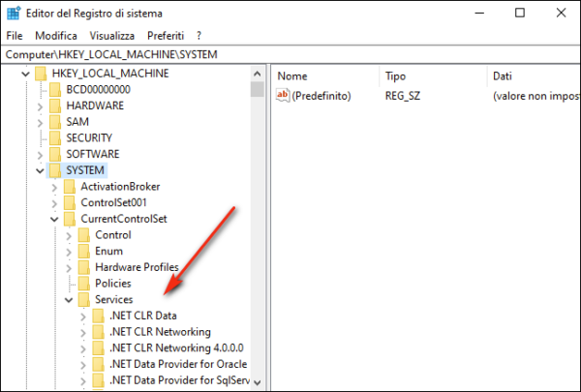
Task: Click the REG_SZ type cell
Action: coord(403,96)
